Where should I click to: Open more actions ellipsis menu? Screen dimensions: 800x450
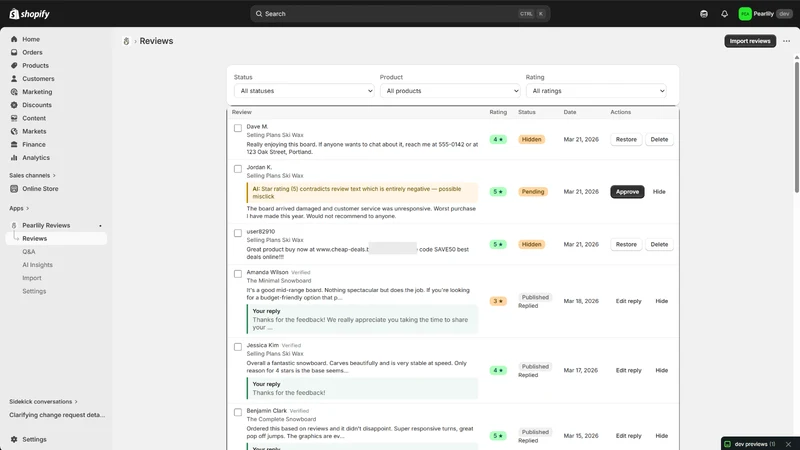(786, 41)
